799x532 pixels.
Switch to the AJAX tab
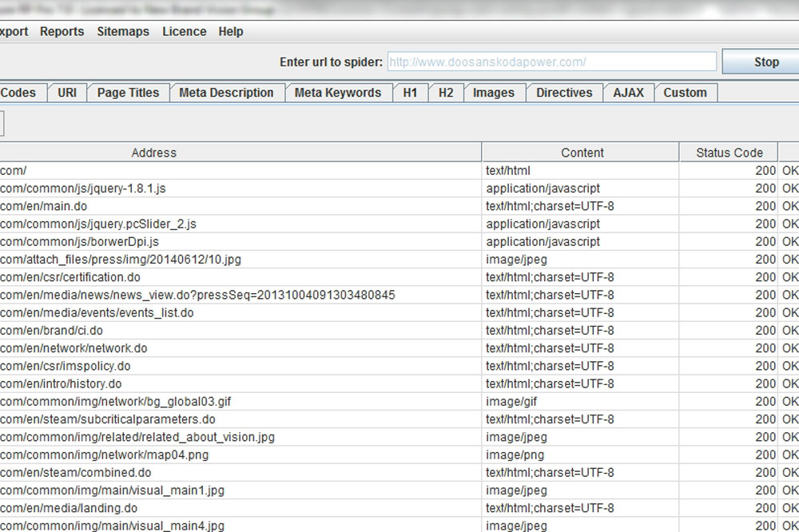pos(630,92)
